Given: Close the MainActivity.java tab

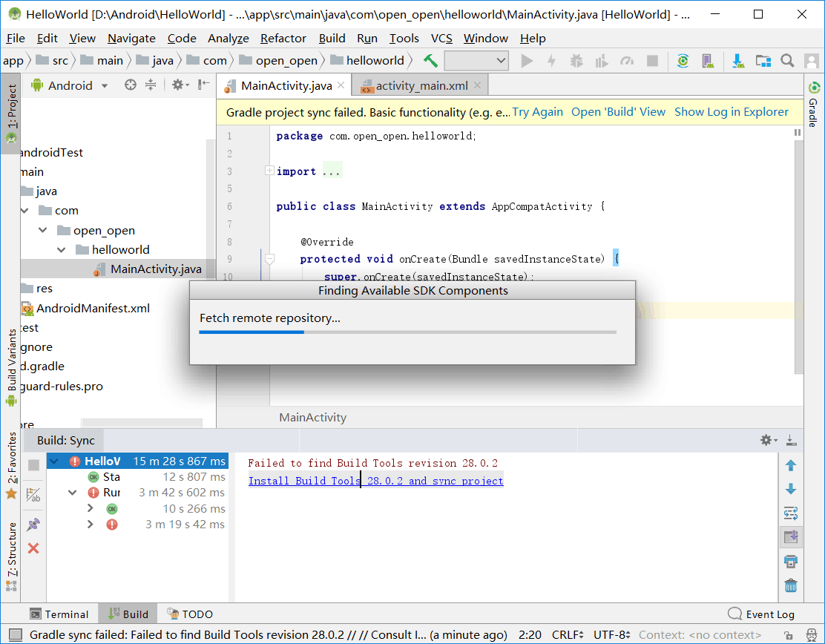Looking at the screenshot, I should click(341, 85).
